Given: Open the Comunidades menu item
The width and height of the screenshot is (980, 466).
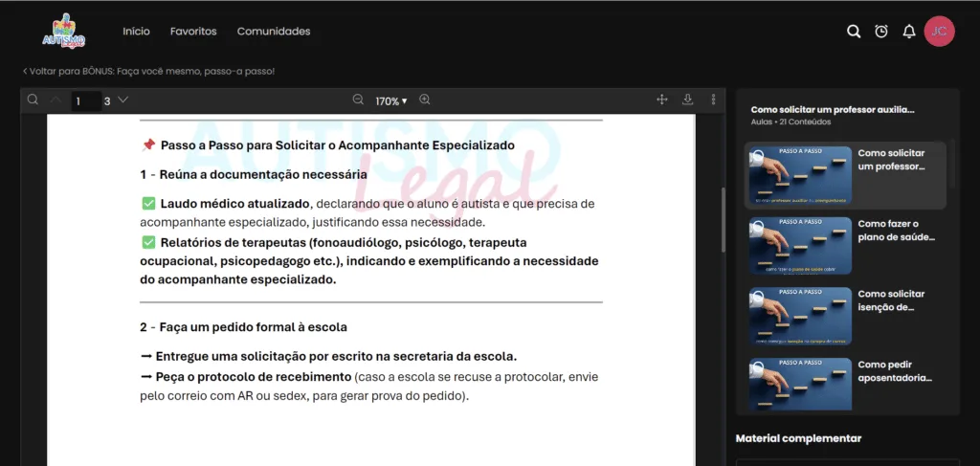Looking at the screenshot, I should coord(274,32).
